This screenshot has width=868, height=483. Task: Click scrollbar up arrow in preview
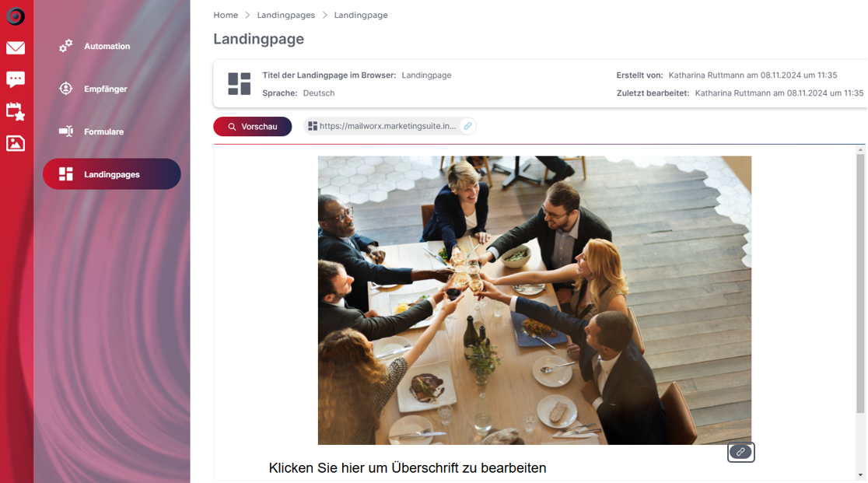tap(860, 150)
